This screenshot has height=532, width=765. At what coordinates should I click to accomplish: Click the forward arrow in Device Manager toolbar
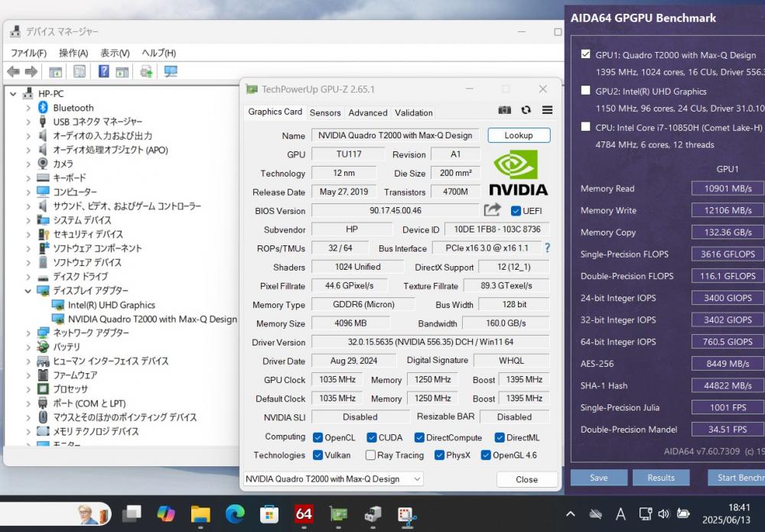click(31, 72)
